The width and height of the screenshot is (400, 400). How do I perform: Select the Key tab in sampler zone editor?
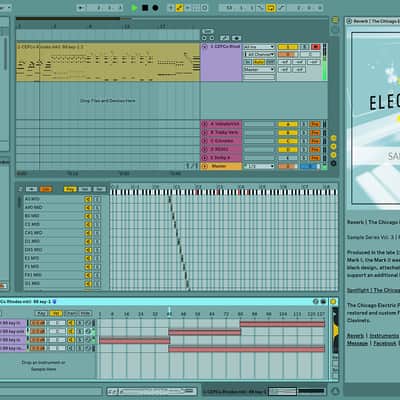coord(41,314)
